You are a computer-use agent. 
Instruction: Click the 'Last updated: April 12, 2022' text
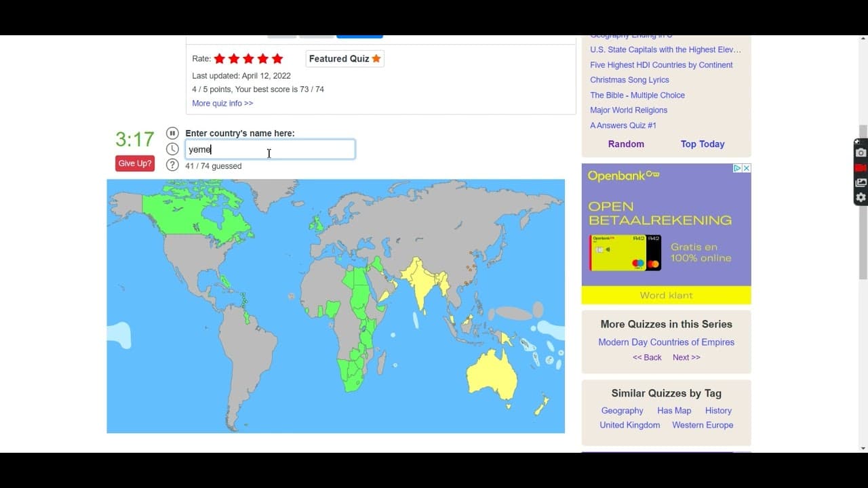(241, 76)
